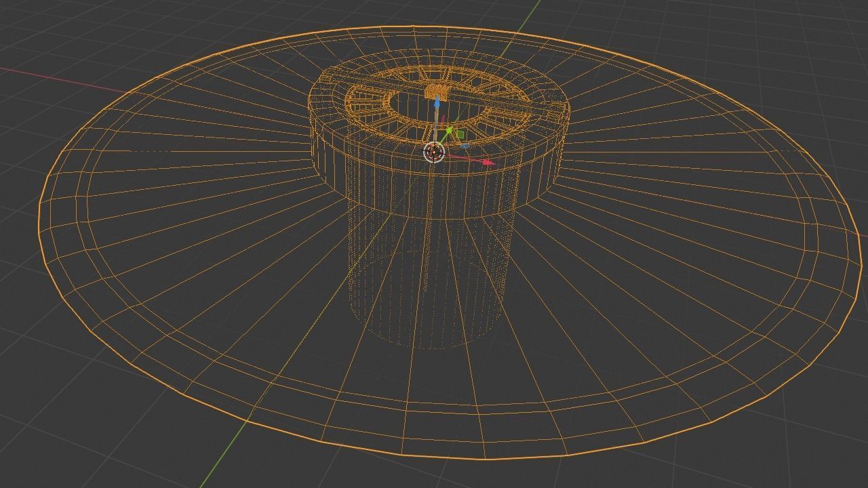868x488 pixels.
Task: Click the green Y-axis gizmo arrow
Action: [450, 130]
